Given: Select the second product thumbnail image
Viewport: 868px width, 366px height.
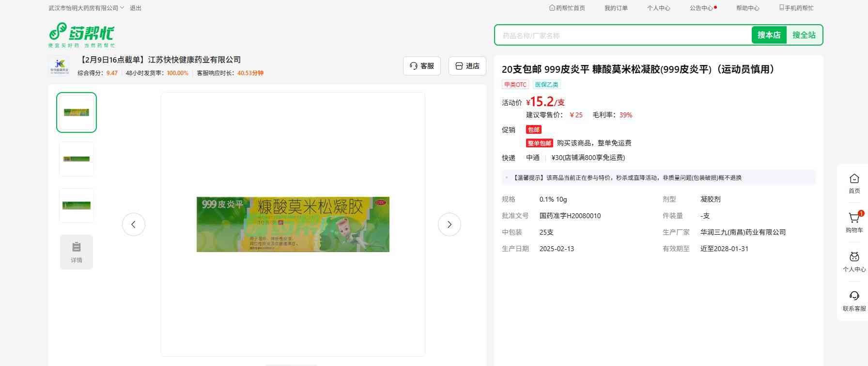Looking at the screenshot, I should pyautogui.click(x=77, y=159).
